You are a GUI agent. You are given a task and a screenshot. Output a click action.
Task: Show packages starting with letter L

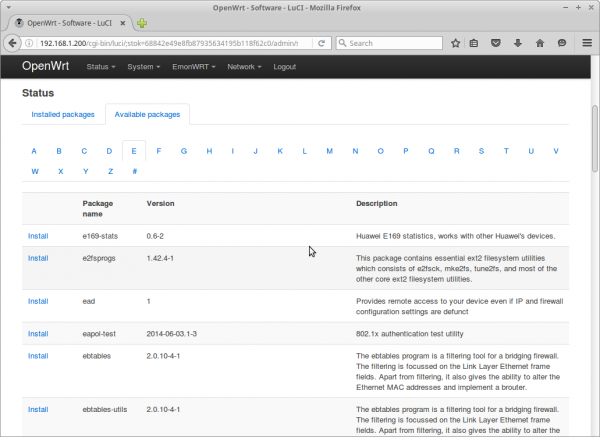tap(305, 151)
